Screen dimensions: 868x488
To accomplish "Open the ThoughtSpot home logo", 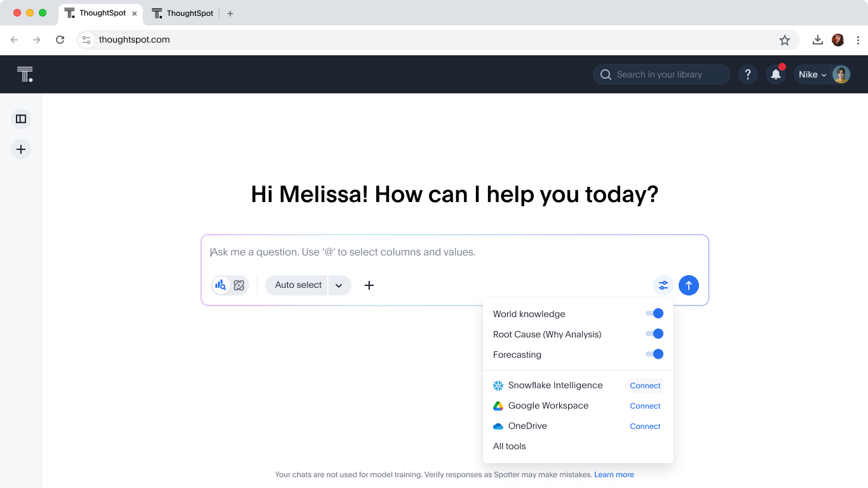I will click(25, 74).
